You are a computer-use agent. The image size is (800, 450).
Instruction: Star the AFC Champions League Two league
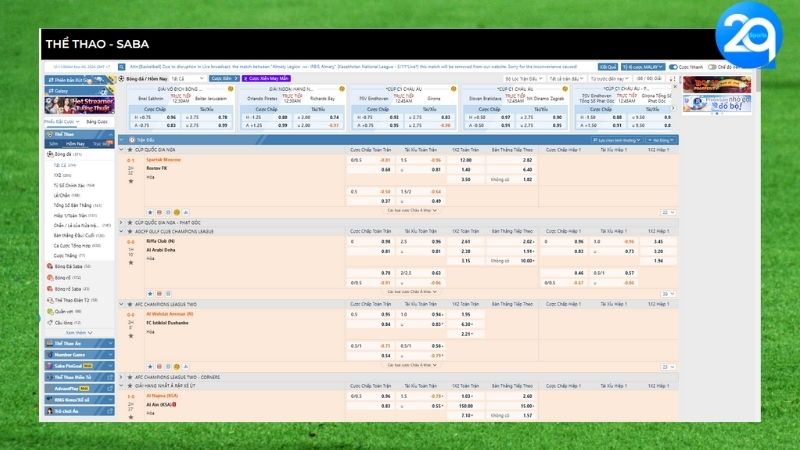pos(130,305)
